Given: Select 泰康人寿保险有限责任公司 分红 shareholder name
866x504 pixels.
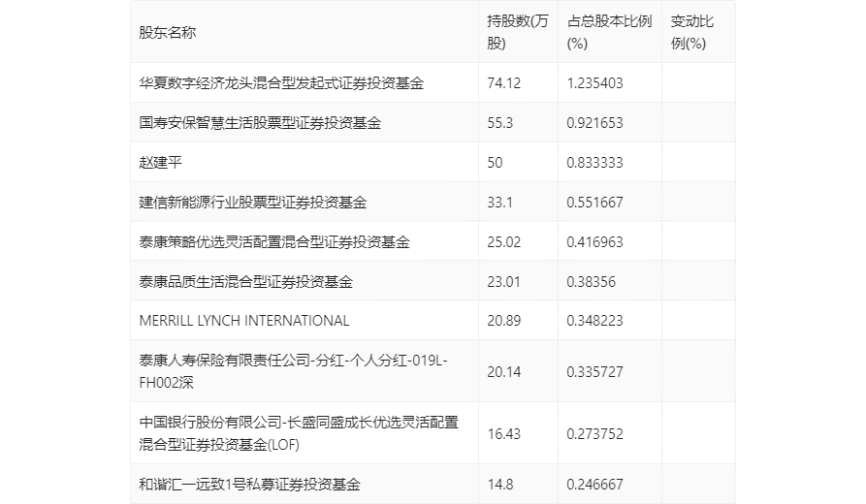Looking at the screenshot, I should pyautogui.click(x=293, y=371).
